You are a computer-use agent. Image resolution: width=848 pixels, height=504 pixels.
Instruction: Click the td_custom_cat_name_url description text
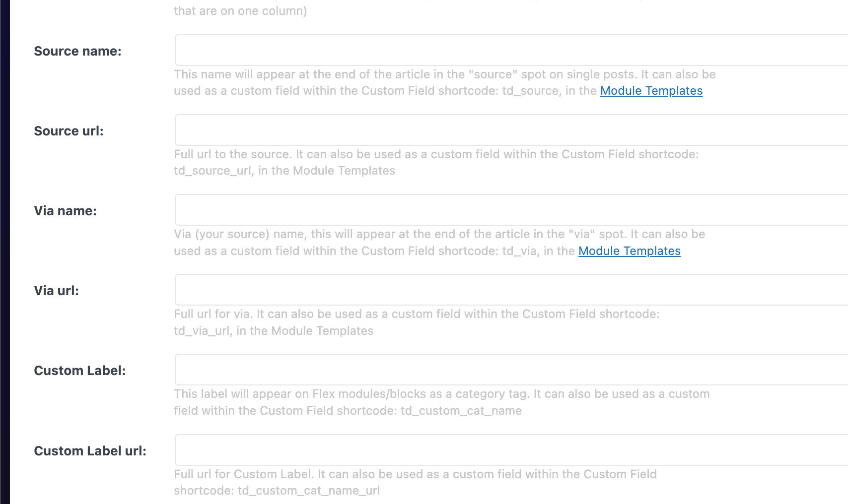point(415,482)
